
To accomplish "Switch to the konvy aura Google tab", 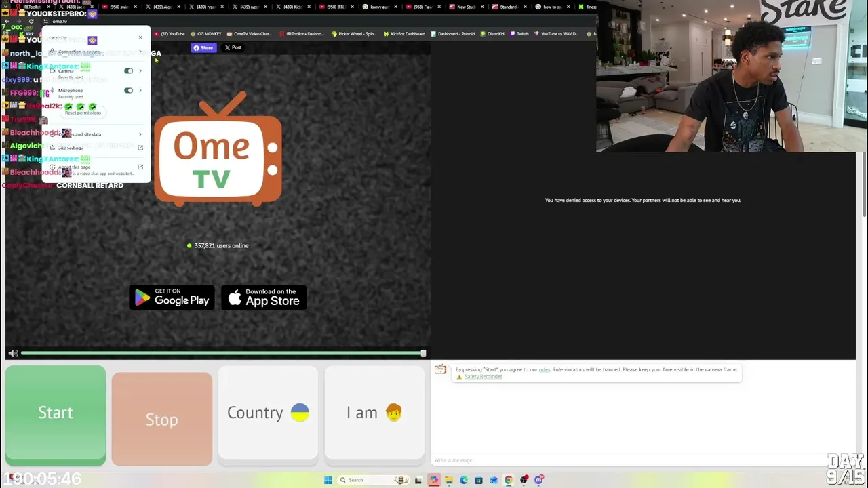I will [x=382, y=7].
